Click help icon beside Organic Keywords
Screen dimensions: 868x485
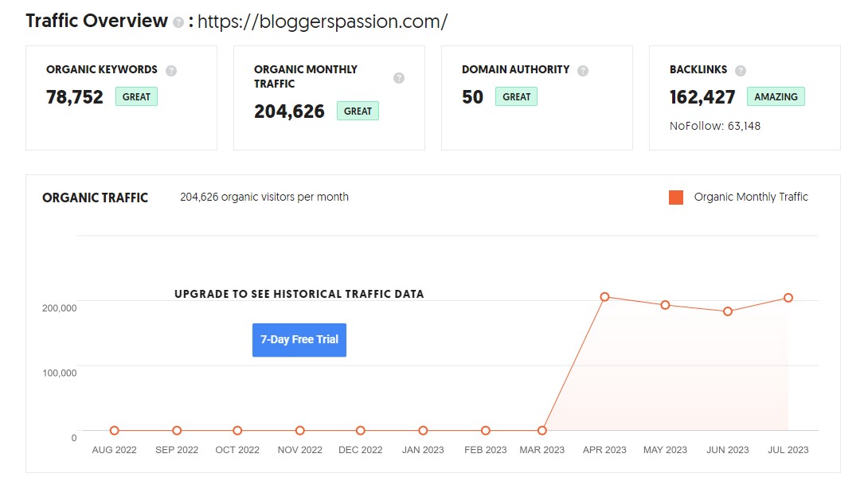click(171, 70)
